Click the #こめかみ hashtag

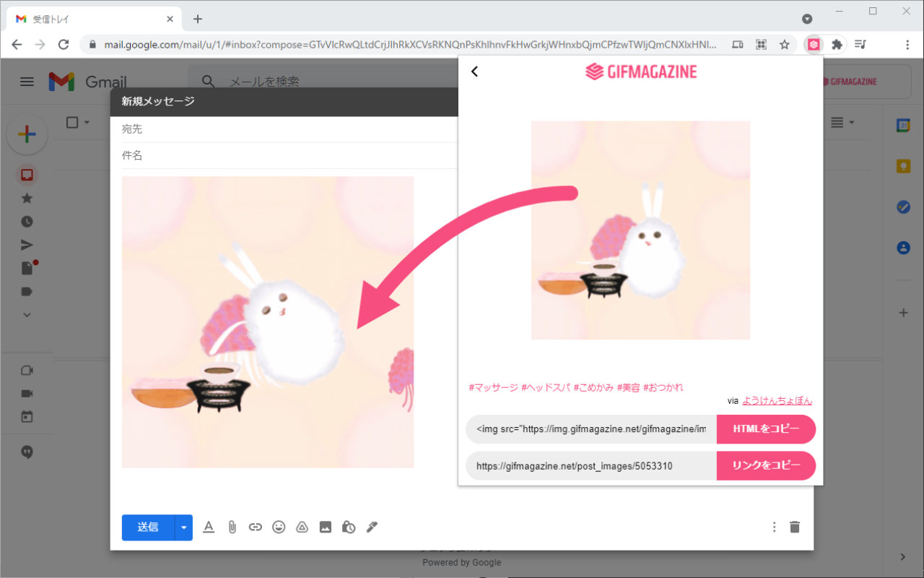click(x=594, y=387)
